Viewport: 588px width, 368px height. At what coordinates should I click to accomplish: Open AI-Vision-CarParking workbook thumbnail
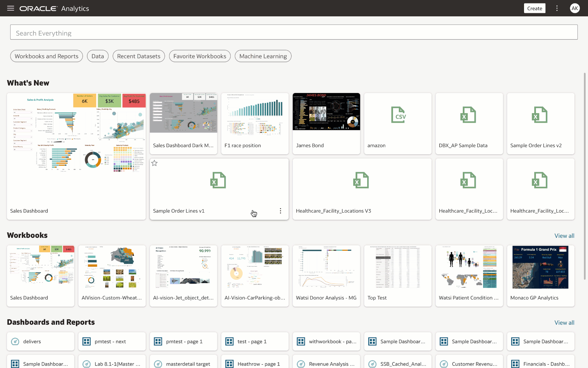point(255,267)
